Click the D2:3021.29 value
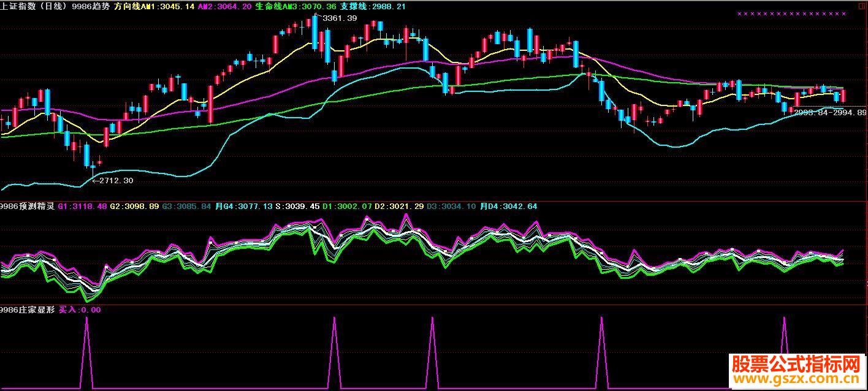The width and height of the screenshot is (868, 391). pyautogui.click(x=399, y=207)
